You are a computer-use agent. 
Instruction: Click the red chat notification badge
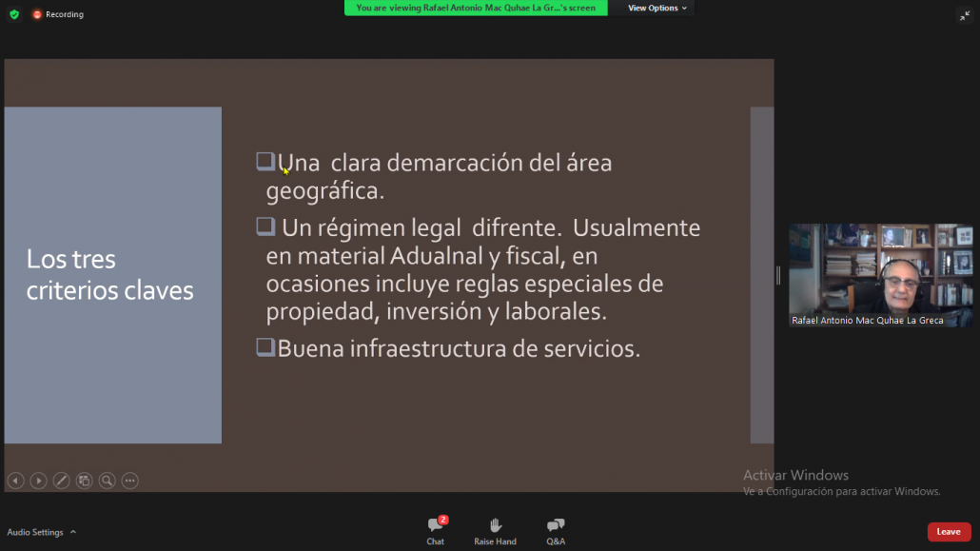click(443, 520)
